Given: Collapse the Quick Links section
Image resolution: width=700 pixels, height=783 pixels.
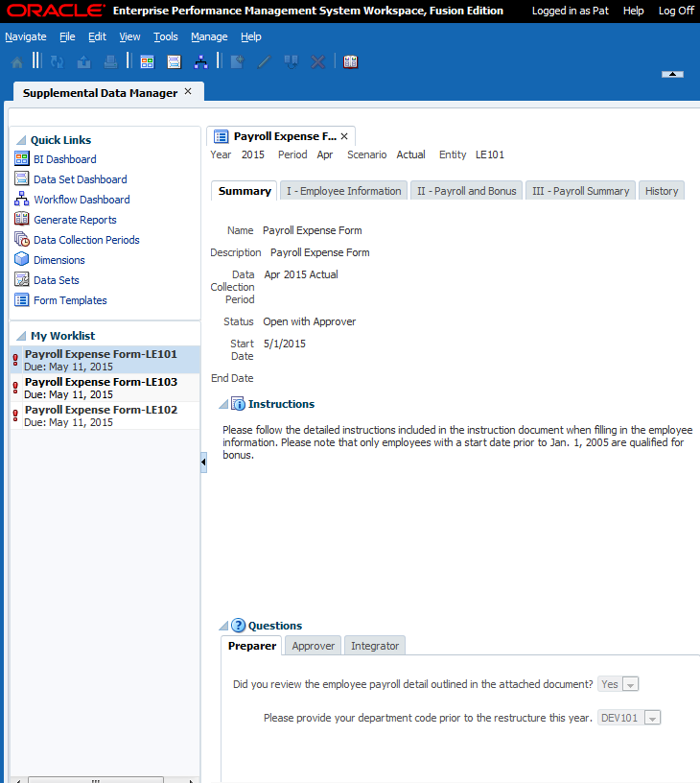Looking at the screenshot, I should coord(21,140).
